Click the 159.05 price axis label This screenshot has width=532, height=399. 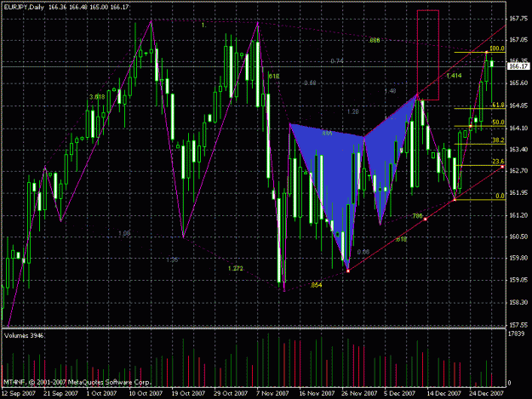[518, 280]
